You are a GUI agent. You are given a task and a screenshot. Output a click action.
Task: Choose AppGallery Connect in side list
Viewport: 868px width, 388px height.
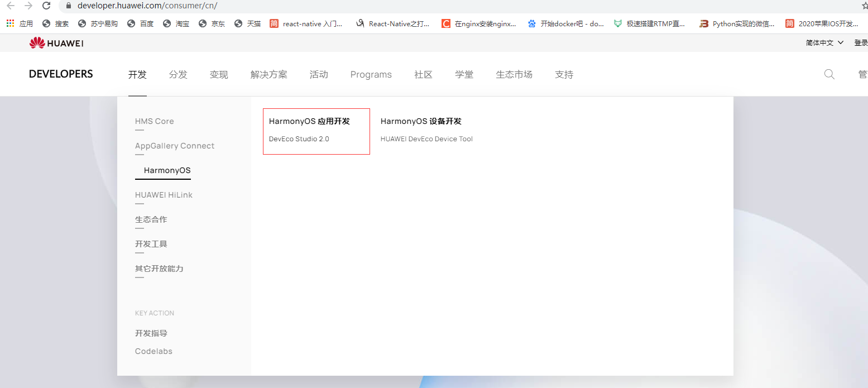point(175,146)
